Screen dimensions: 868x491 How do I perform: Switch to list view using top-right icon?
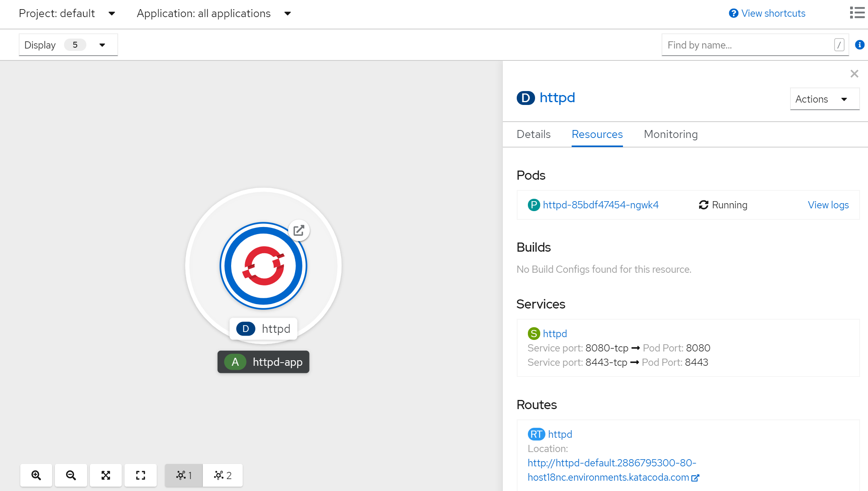[856, 12]
